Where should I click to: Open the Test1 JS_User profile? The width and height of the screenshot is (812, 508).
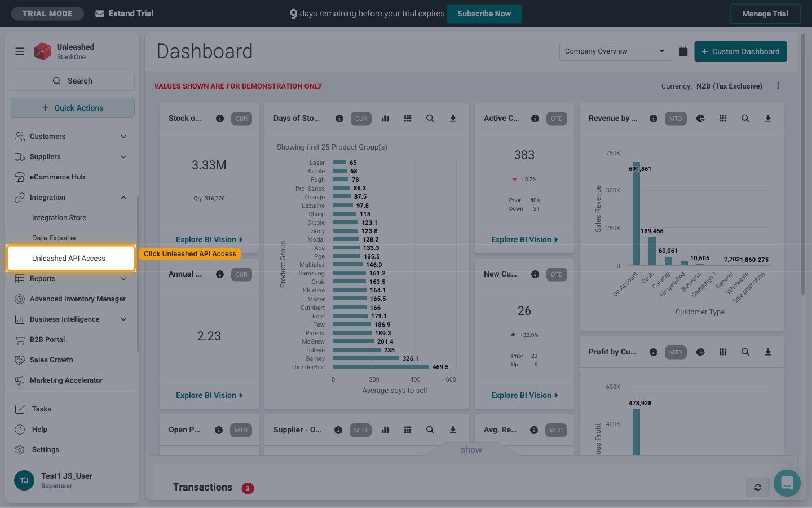pos(72,480)
